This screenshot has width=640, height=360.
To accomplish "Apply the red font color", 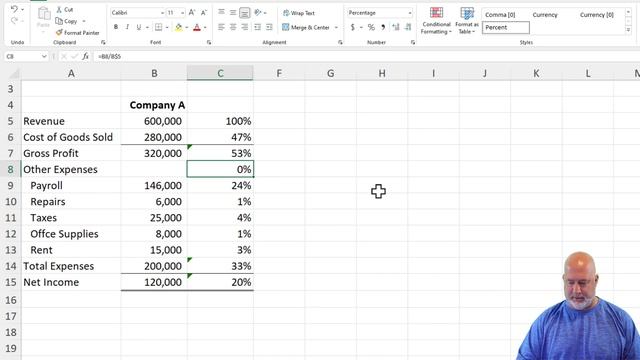I will click(x=197, y=27).
